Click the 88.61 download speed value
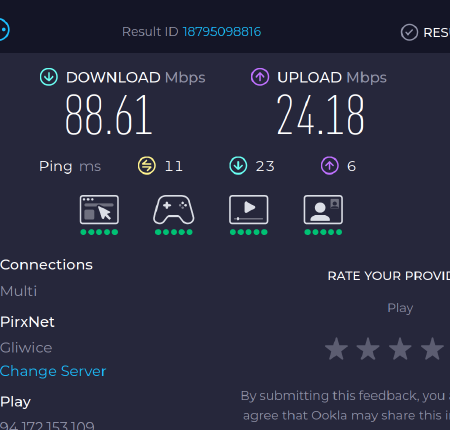 click(x=109, y=115)
